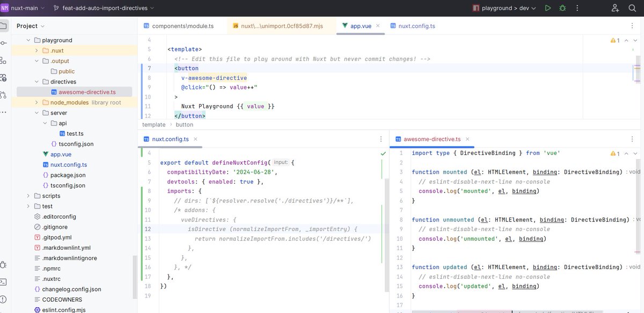
Task: Open the playground > dev run configuration dropdown
Action: point(504,8)
